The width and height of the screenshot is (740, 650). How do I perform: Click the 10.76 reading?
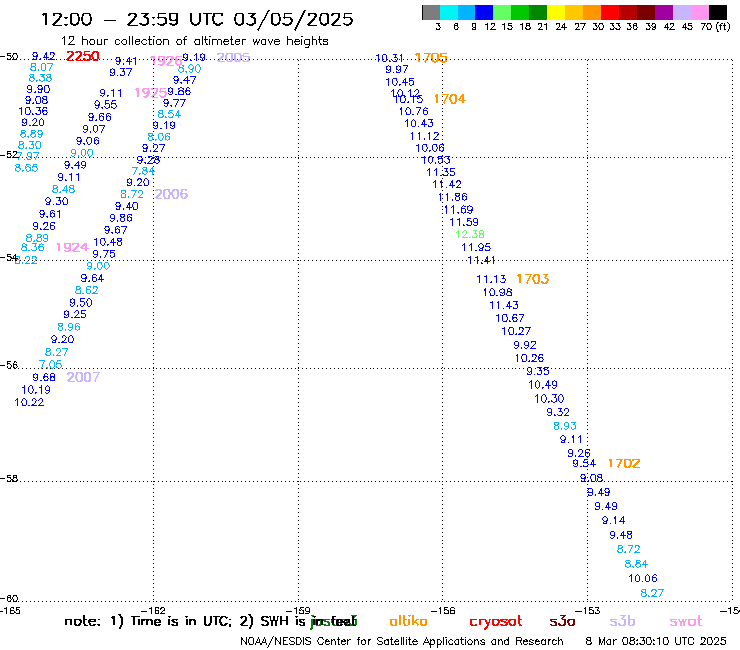[x=413, y=111]
